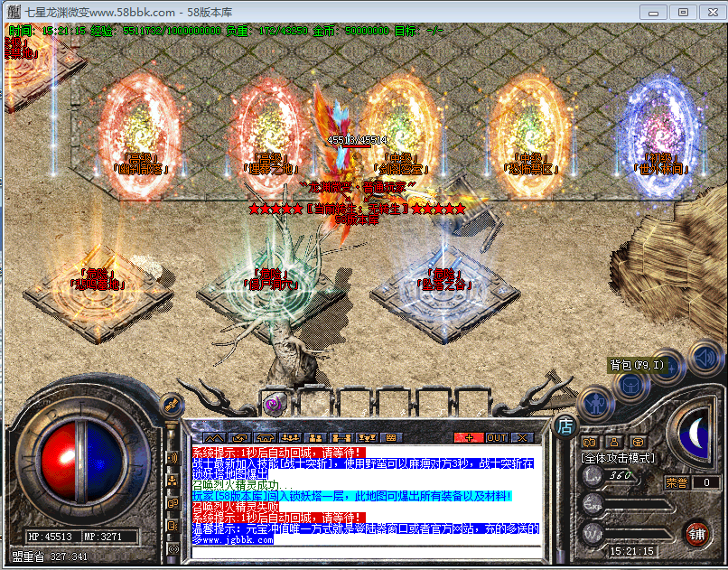
Task: Click the helmet icon above the attack mode label
Action: (638, 442)
